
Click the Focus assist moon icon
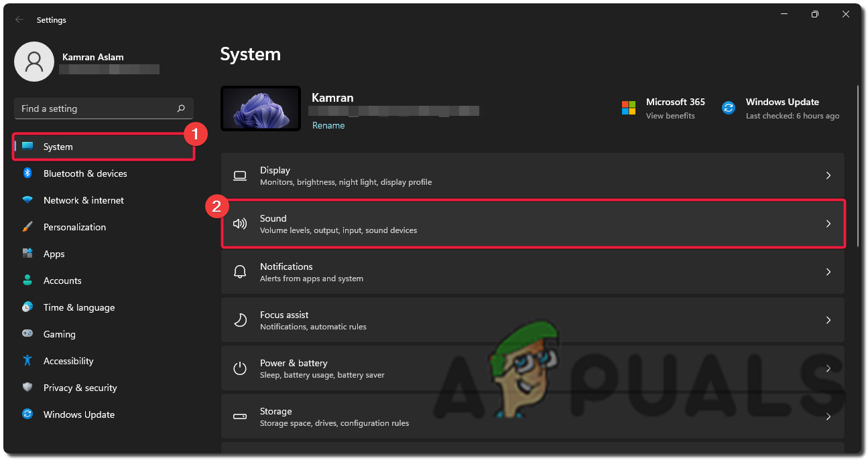coord(240,320)
